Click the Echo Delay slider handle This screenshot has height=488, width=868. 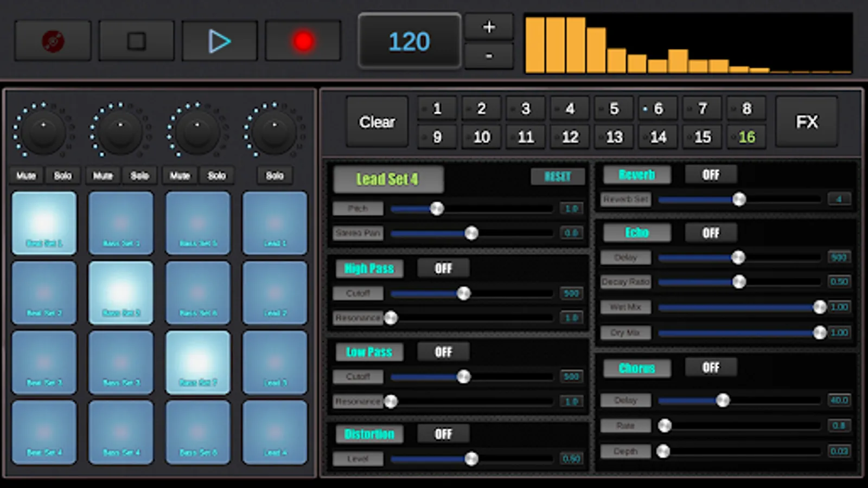pos(738,258)
